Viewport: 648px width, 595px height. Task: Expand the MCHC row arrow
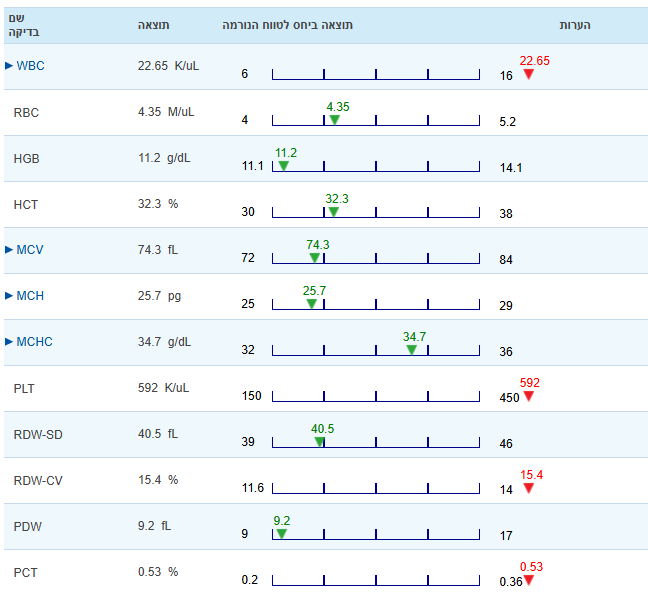point(9,342)
